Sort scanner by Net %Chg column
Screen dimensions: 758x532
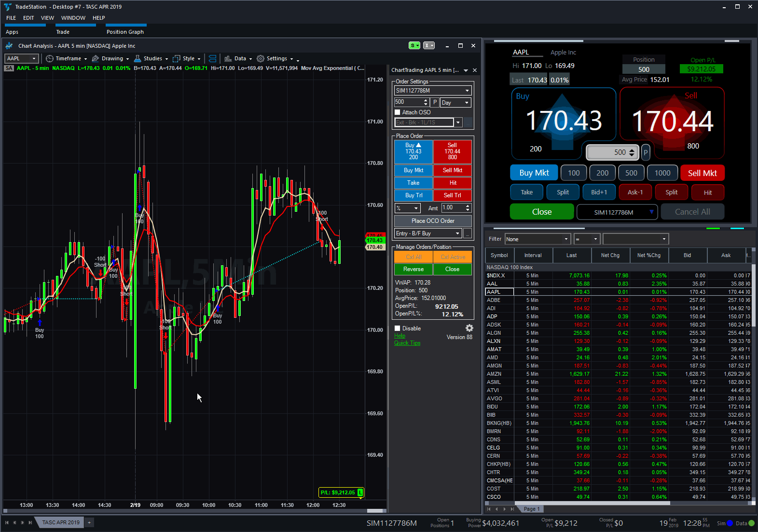coord(648,255)
